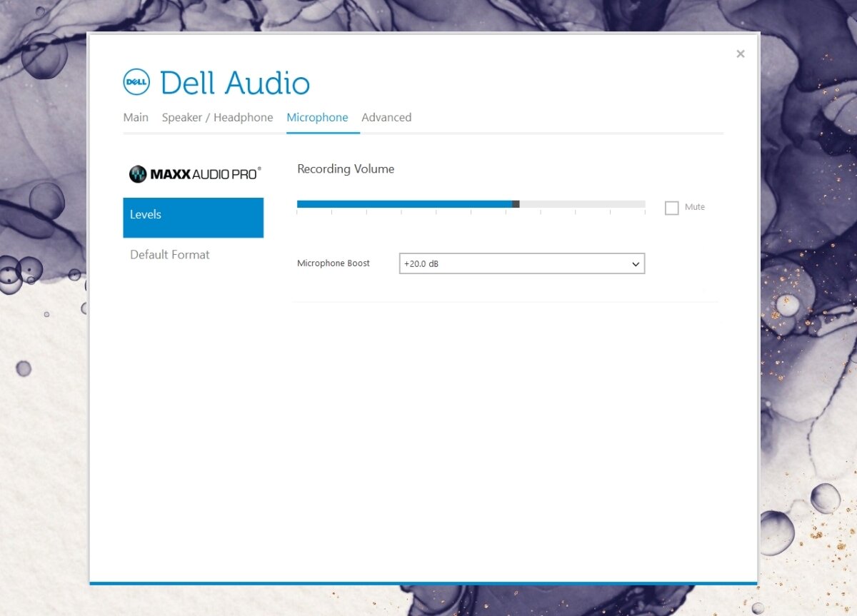The image size is (857, 616).
Task: Click the Mute label next to the checkbox
Action: click(695, 207)
